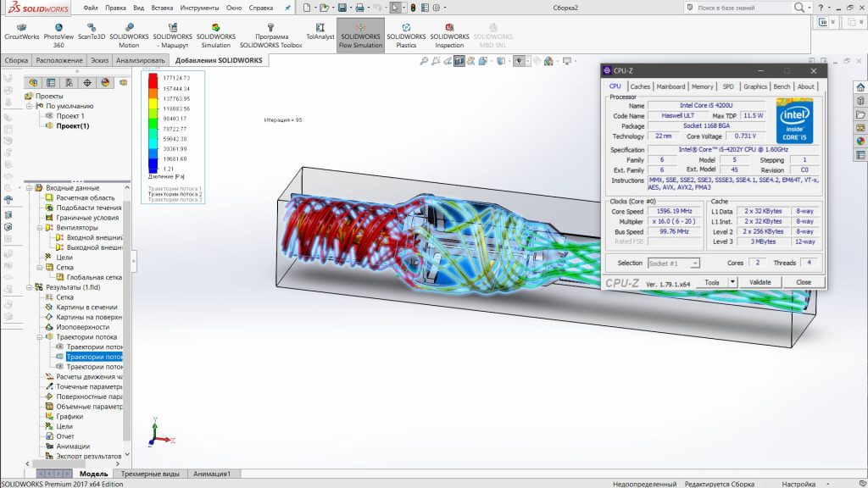Screen dimensions: 868x488
Task: Open the Файл menu
Action: tap(91, 8)
